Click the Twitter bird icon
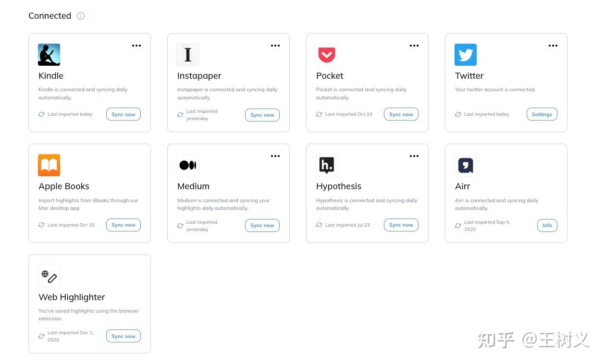Screen dimensions: 605x364 [x=466, y=55]
